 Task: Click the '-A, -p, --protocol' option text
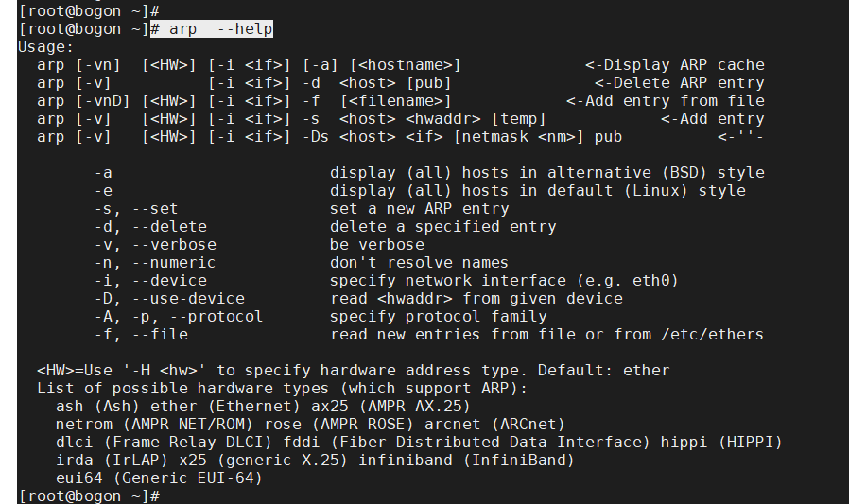click(178, 317)
